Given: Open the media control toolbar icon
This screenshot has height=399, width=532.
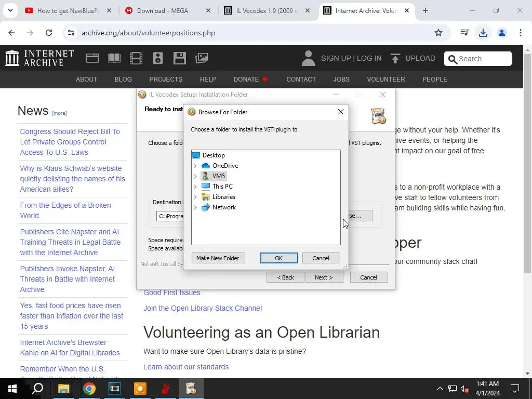Looking at the screenshot, I should coord(464,33).
